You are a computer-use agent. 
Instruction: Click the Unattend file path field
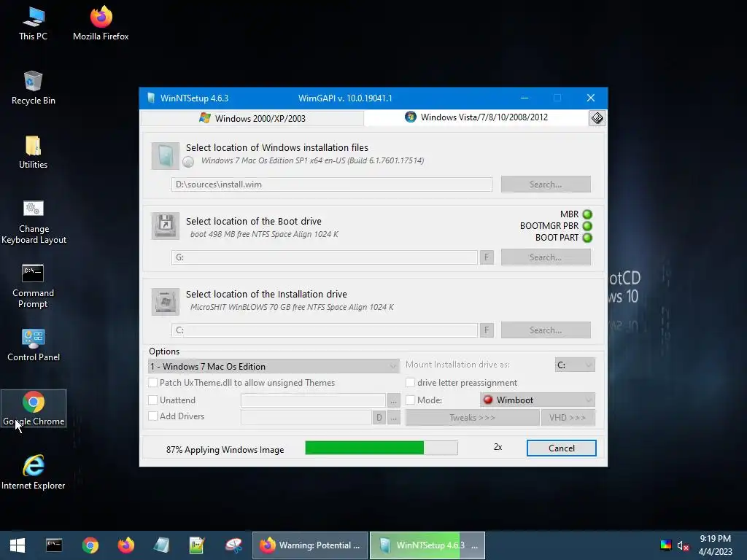[x=313, y=400]
